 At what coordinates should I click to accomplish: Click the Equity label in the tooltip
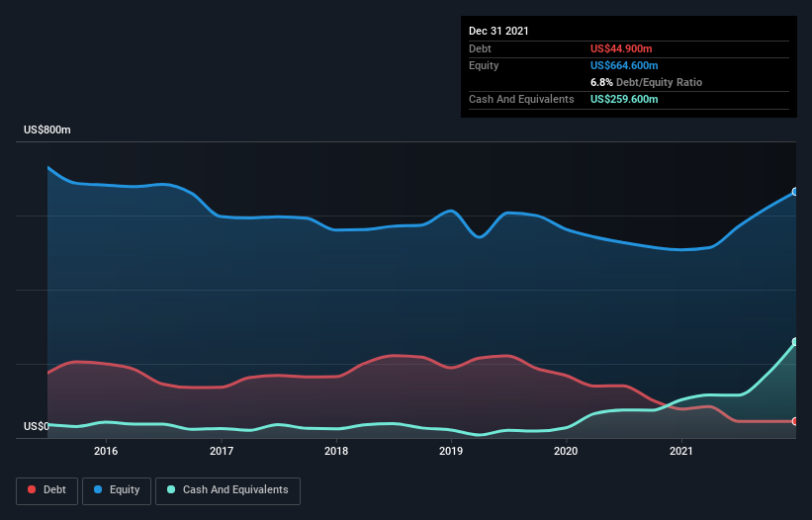click(x=484, y=65)
